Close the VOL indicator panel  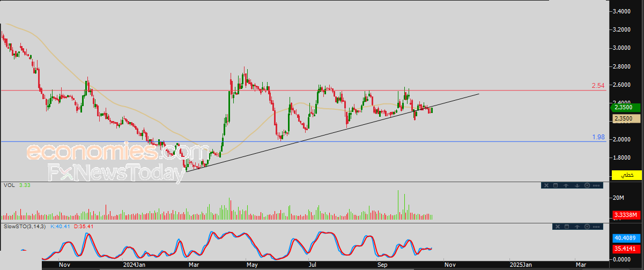(x=547, y=185)
